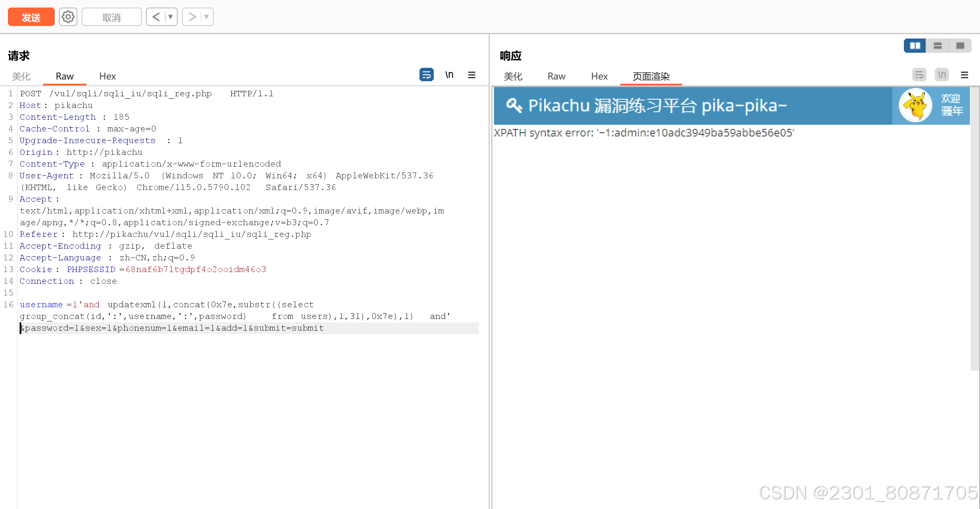Expand the forward history dropdown arrow
This screenshot has height=509, width=980.
[x=206, y=17]
